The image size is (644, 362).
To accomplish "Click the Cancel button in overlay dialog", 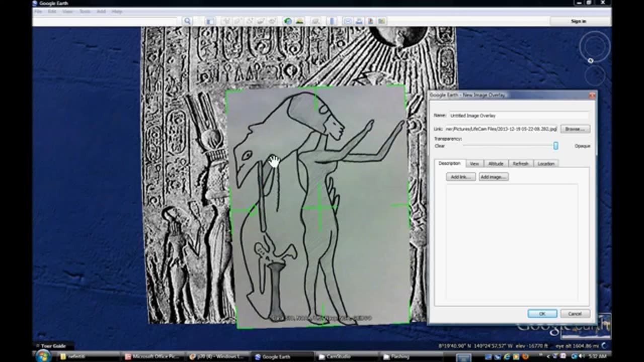I will tap(575, 314).
